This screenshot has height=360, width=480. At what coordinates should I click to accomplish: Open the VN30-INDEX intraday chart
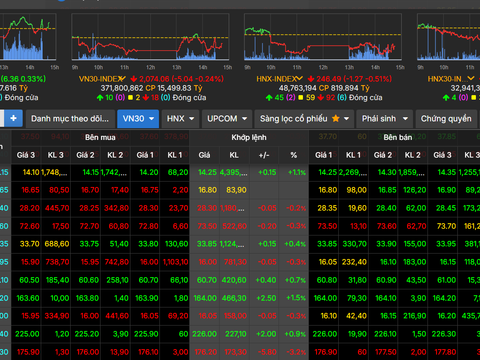tap(150, 37)
